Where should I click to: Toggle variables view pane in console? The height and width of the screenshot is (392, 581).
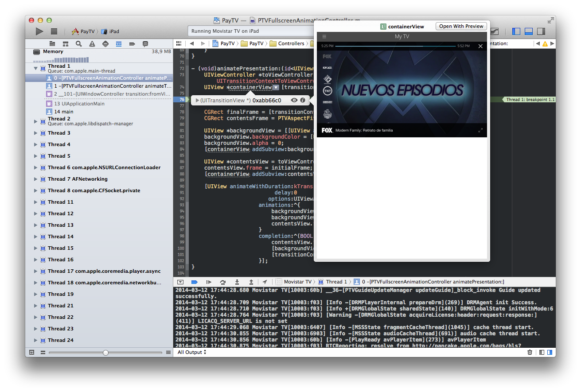pos(542,352)
